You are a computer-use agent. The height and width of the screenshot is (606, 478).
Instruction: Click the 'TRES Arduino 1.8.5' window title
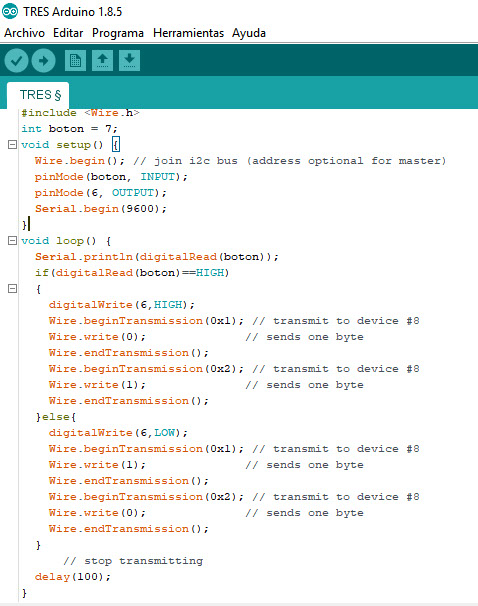tap(73, 12)
